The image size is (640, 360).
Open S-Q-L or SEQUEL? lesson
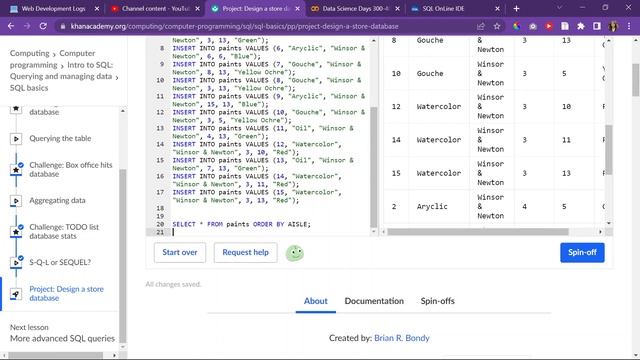pyautogui.click(x=60, y=262)
